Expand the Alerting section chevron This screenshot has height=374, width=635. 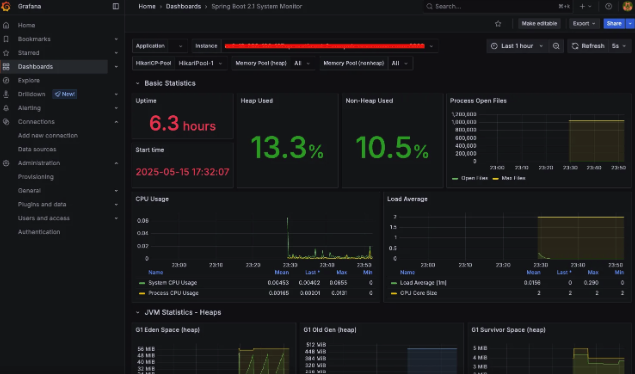pyautogui.click(x=116, y=108)
